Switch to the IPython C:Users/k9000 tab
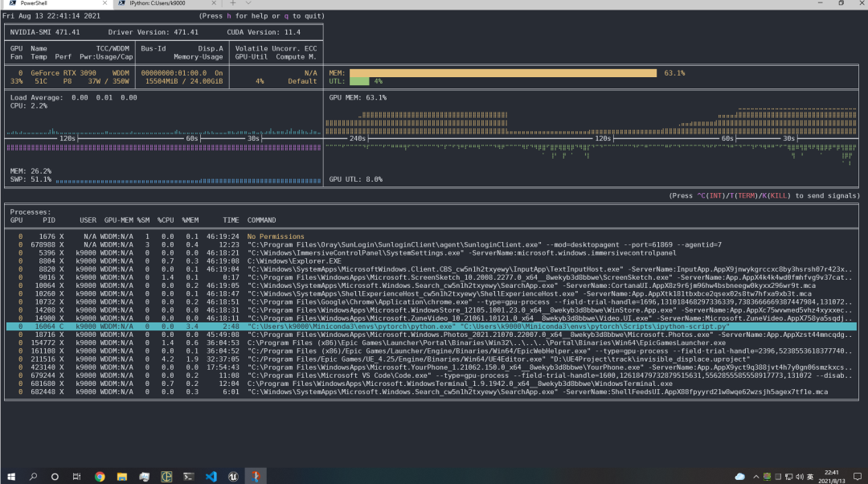Screen dimensions: 868x484 166,3
